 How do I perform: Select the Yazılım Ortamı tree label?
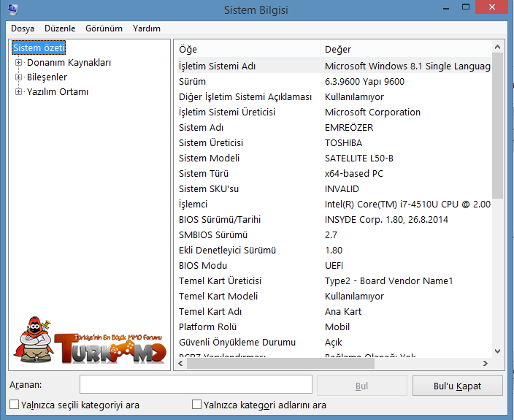coord(58,92)
